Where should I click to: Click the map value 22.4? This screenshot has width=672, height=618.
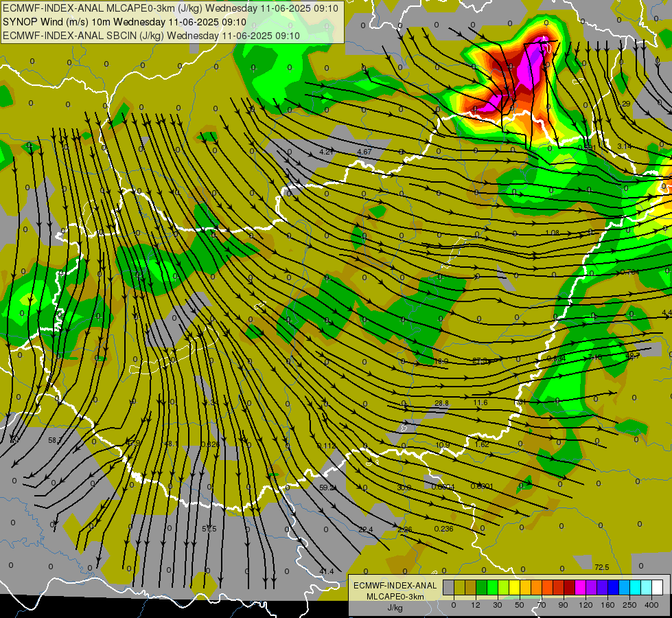click(366, 529)
